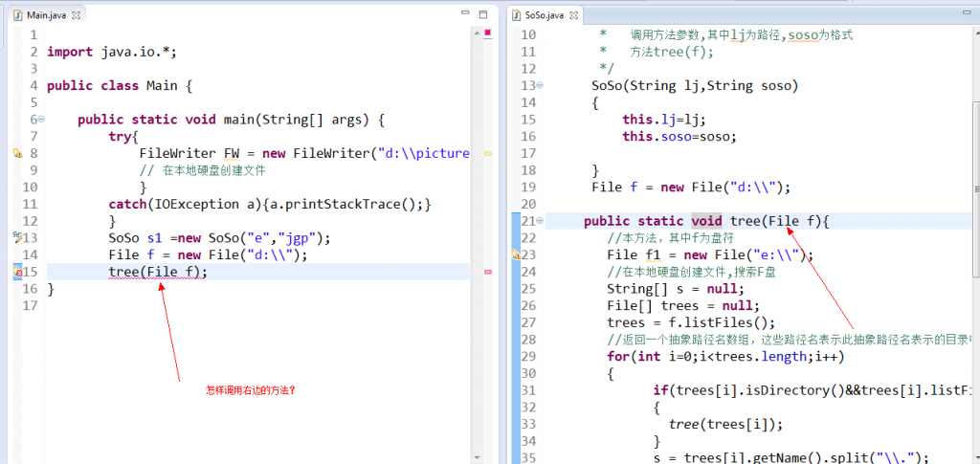Click comment '//返回一个抽象路径名数组' on line 28

tap(790, 339)
